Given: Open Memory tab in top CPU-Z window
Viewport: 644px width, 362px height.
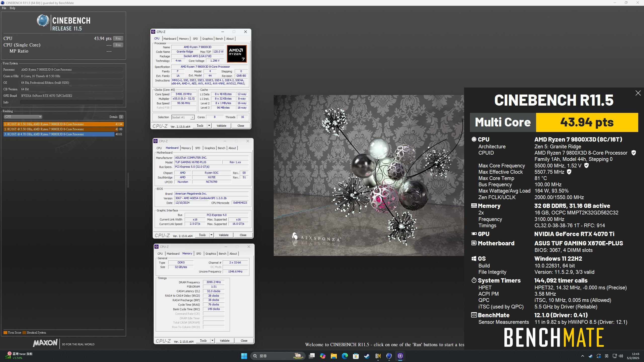Looking at the screenshot, I should pos(184,39).
